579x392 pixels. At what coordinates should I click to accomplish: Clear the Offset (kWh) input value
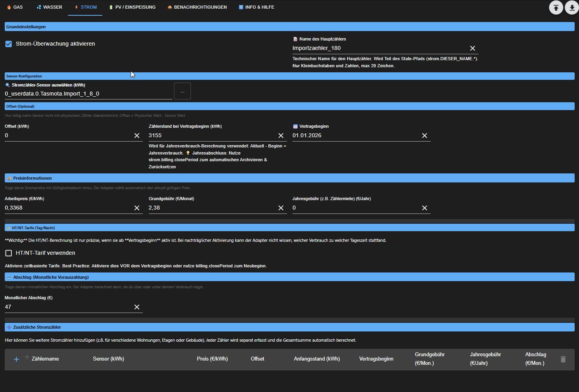pos(137,136)
